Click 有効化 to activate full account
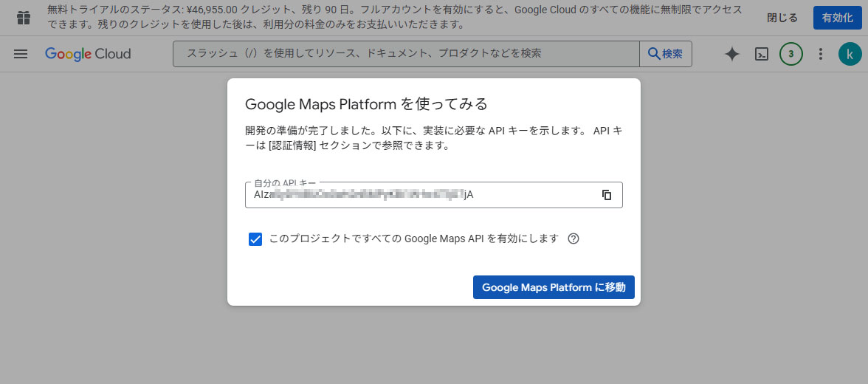This screenshot has width=868, height=384. tap(837, 18)
